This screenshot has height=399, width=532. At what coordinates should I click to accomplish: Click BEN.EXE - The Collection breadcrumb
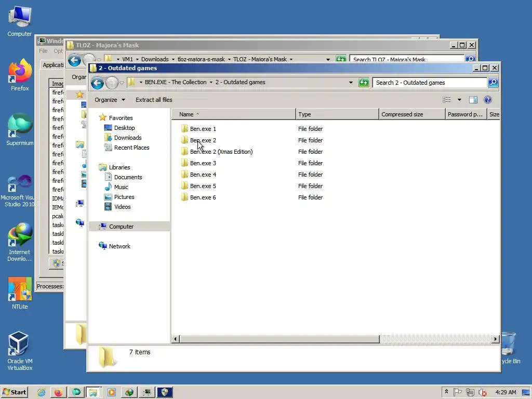(x=176, y=82)
